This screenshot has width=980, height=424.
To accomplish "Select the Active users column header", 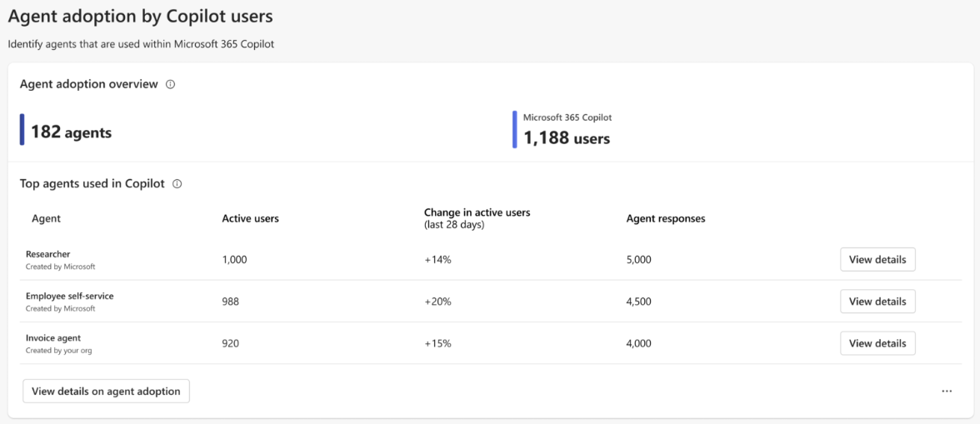I will [250, 218].
